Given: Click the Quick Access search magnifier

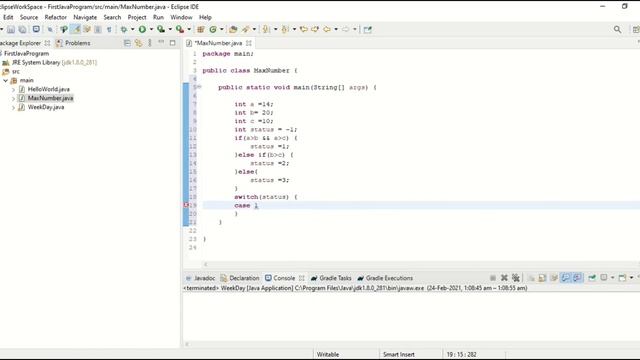Looking at the screenshot, I should 618,29.
